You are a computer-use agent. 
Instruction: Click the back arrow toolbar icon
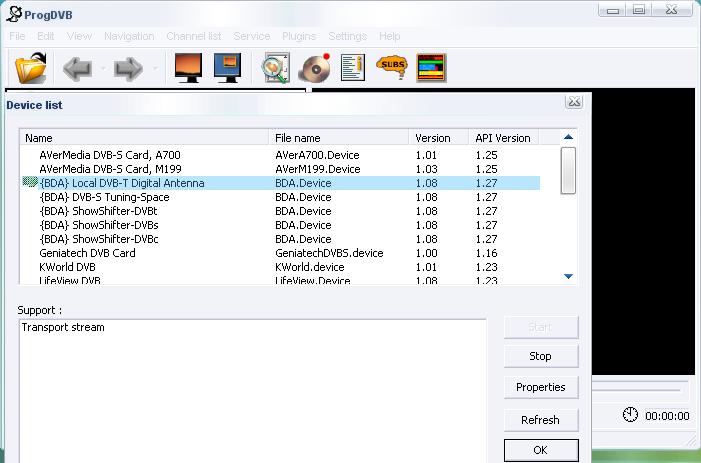point(77,68)
